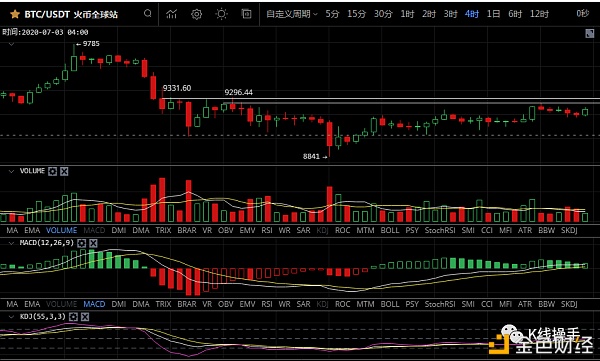Open the symbol search magnifier
The image size is (600, 361).
[148, 14]
